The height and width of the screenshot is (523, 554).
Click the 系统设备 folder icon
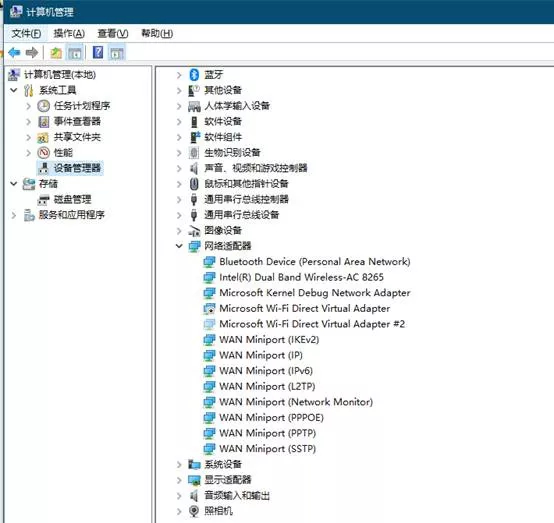[194, 464]
